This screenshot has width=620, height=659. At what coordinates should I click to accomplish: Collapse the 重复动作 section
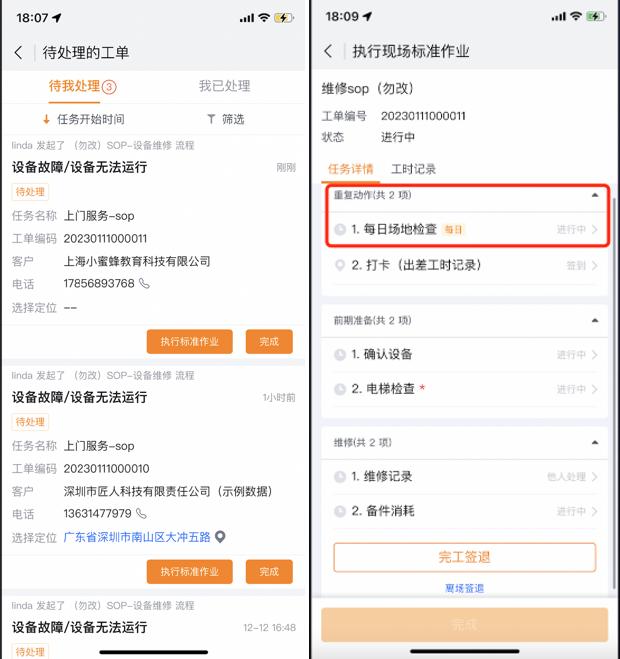tap(595, 195)
